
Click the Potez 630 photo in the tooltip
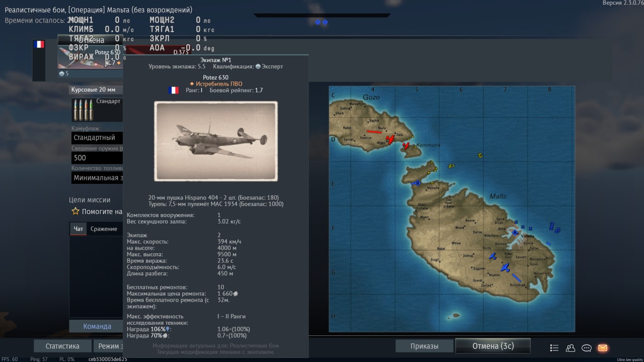tap(216, 141)
